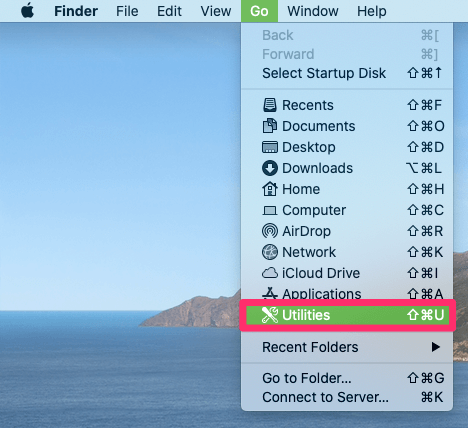Click the Downloads arrow icon
468x428 pixels.
point(270,168)
